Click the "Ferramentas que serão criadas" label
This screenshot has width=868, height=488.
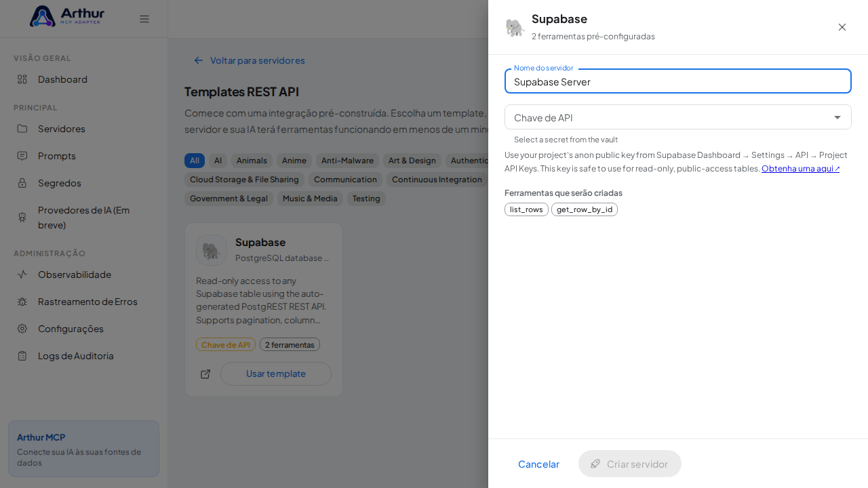point(564,193)
